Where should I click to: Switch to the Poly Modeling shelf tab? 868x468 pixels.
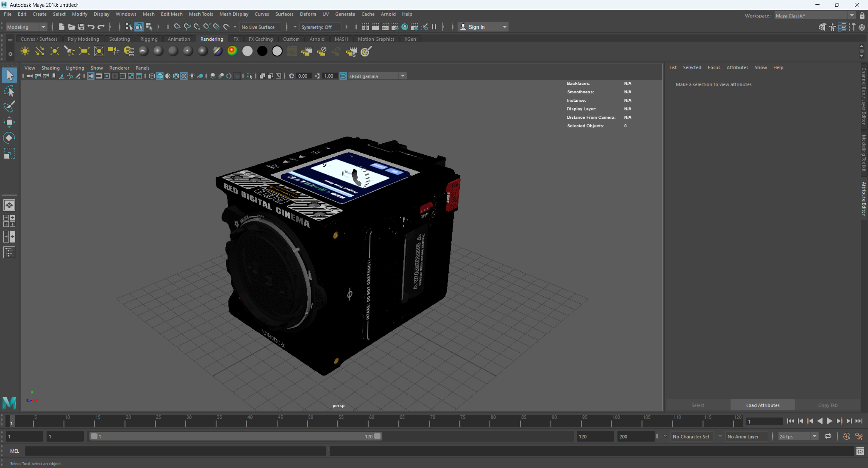pos(83,39)
